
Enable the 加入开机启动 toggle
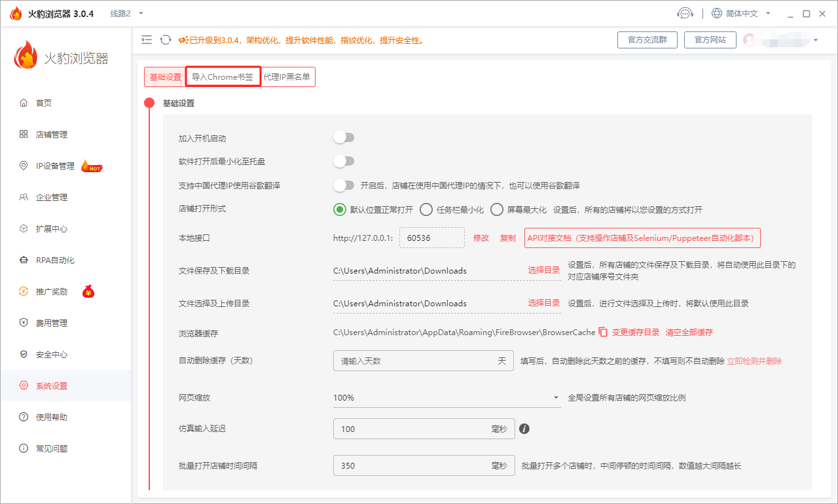tap(344, 137)
